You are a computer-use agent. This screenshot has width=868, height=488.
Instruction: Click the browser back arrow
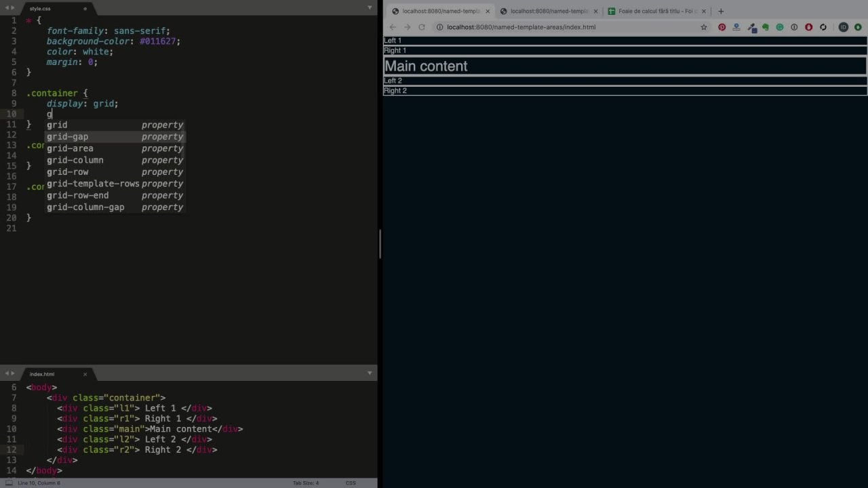(393, 27)
